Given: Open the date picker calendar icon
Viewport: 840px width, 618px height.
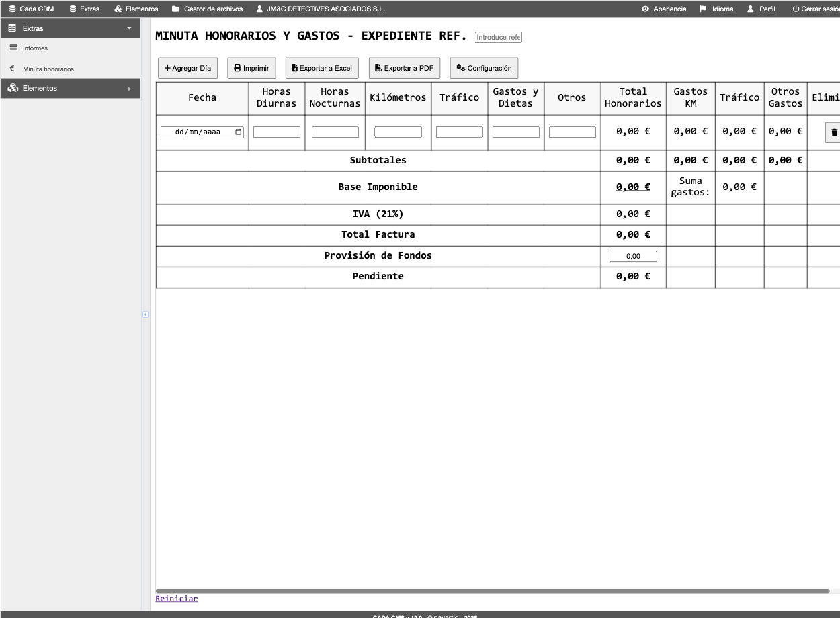Looking at the screenshot, I should point(238,132).
